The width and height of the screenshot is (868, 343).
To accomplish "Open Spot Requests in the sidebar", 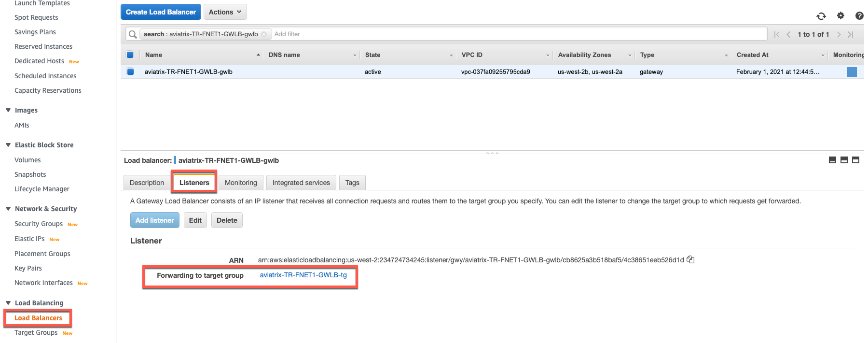I will 36,17.
